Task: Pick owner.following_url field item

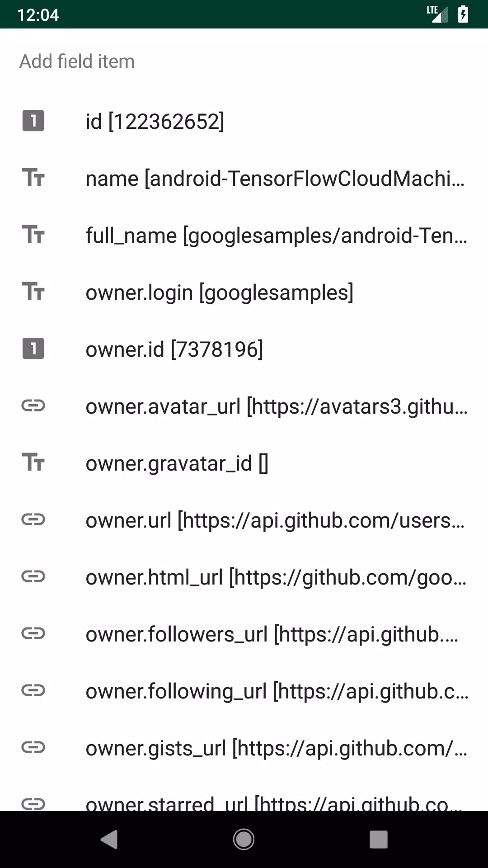Action: point(244,691)
